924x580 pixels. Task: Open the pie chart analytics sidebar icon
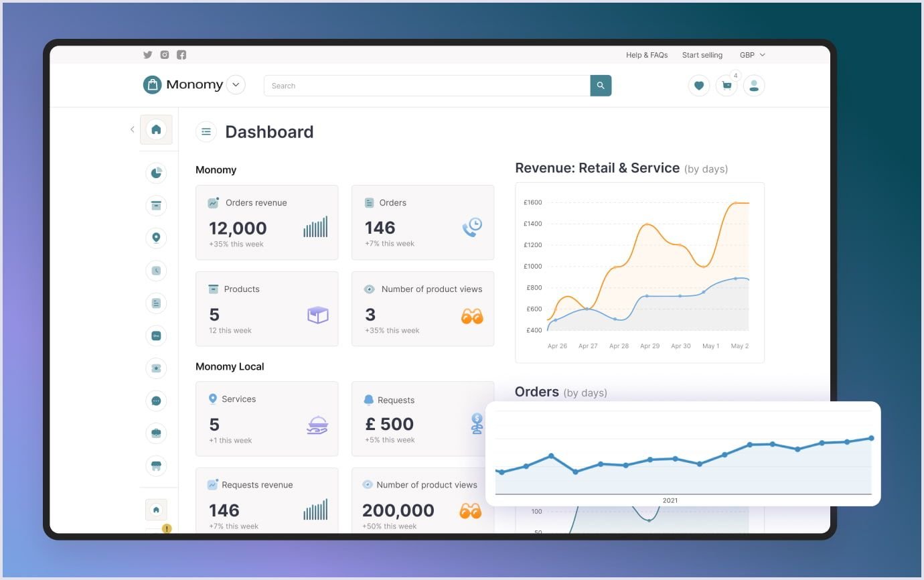coord(156,173)
